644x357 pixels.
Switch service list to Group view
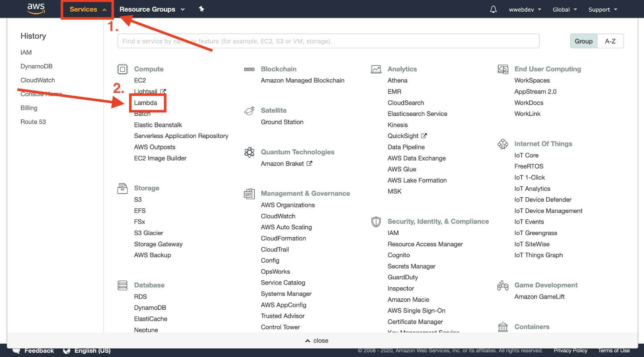tap(584, 41)
